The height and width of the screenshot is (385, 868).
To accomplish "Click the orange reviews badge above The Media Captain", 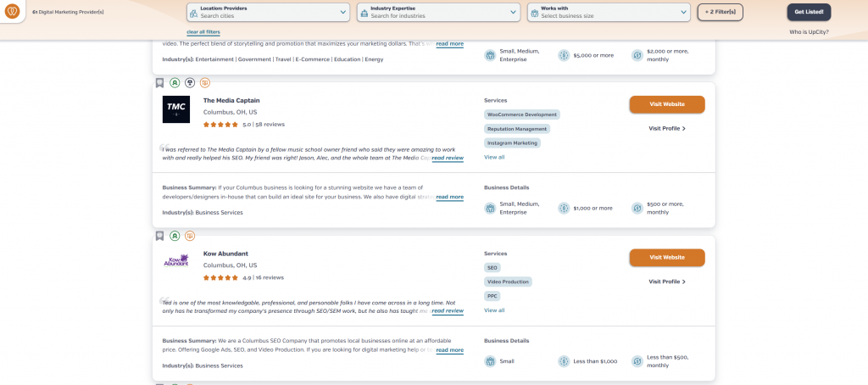I will [x=205, y=82].
